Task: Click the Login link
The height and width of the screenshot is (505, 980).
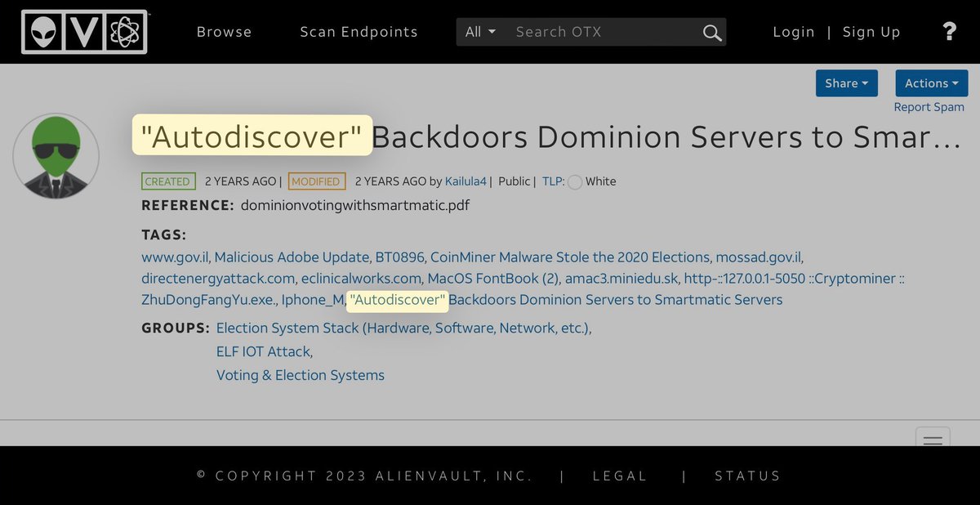Action: click(794, 32)
